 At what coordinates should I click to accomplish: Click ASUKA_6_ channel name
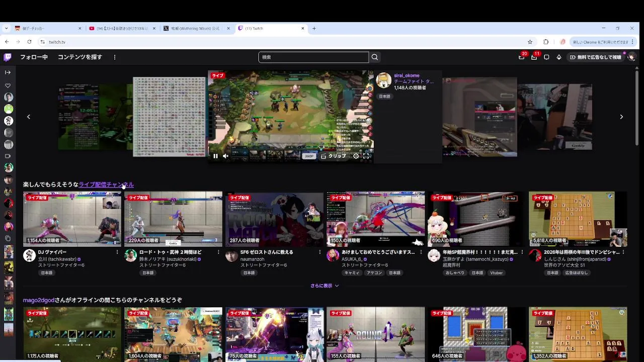pos(352,259)
